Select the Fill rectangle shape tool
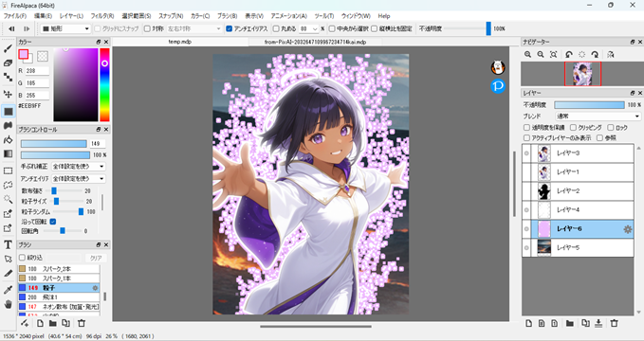Viewport: 644px width, 341px height. pos(8,111)
